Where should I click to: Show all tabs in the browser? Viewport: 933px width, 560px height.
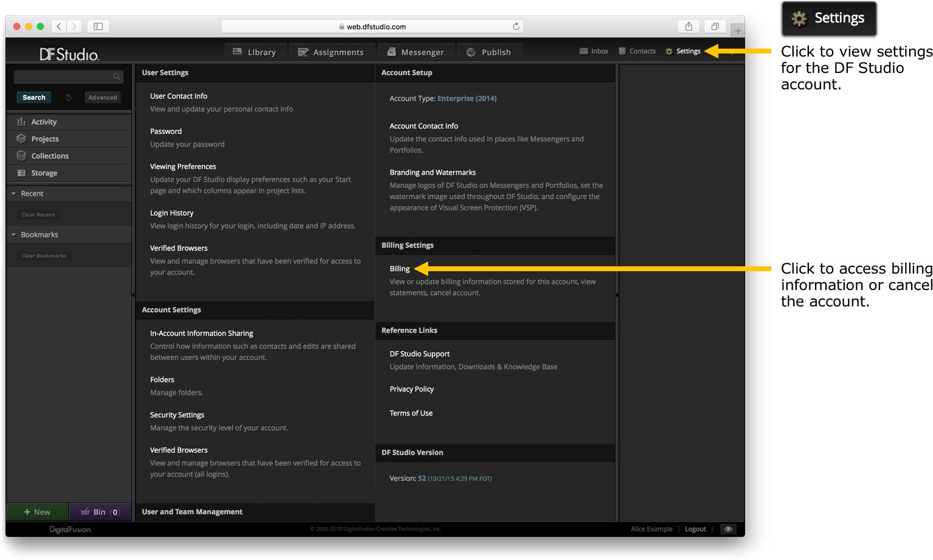[715, 26]
